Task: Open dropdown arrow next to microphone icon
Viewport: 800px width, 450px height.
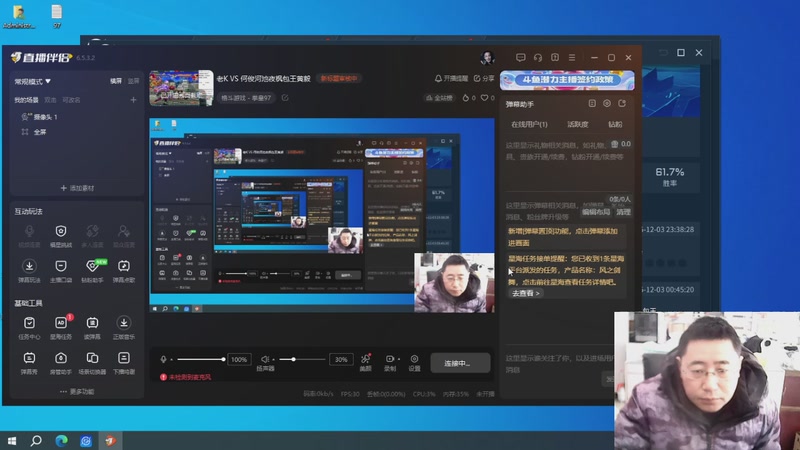Action: (x=171, y=360)
